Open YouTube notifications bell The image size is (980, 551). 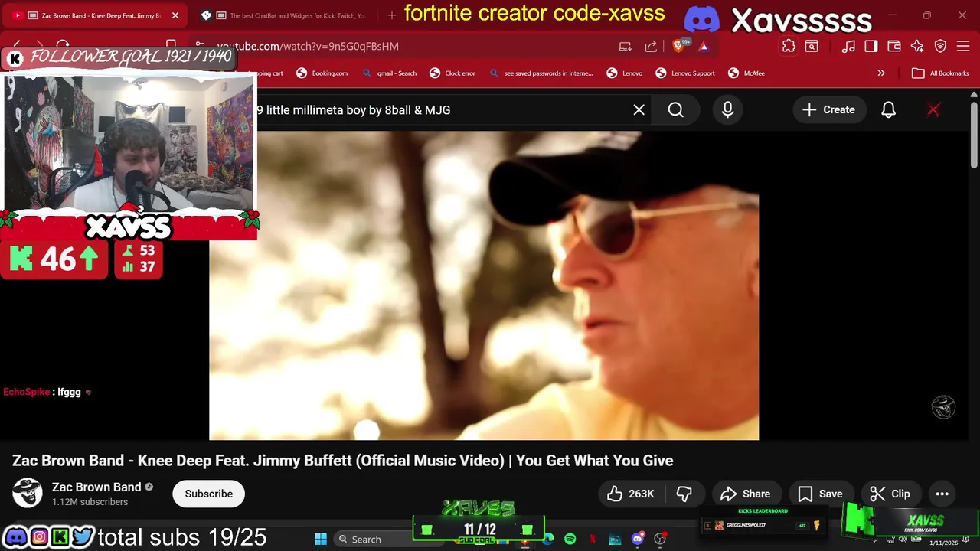click(x=888, y=110)
